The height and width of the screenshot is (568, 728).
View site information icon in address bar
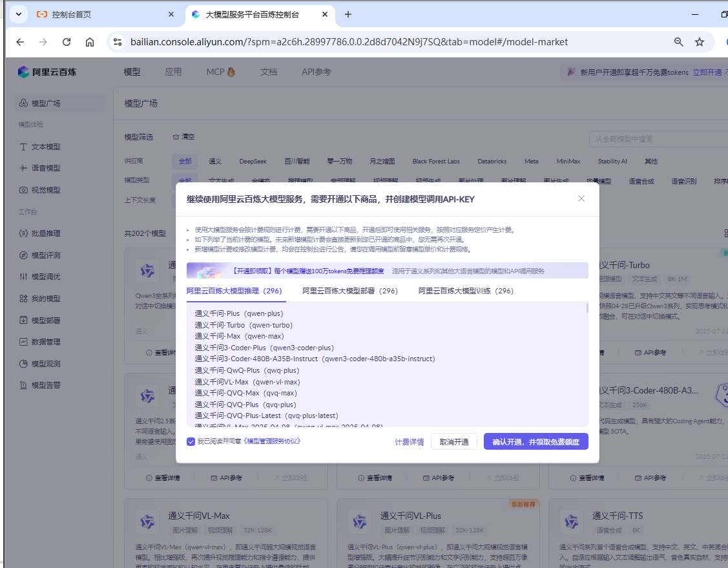click(x=118, y=42)
